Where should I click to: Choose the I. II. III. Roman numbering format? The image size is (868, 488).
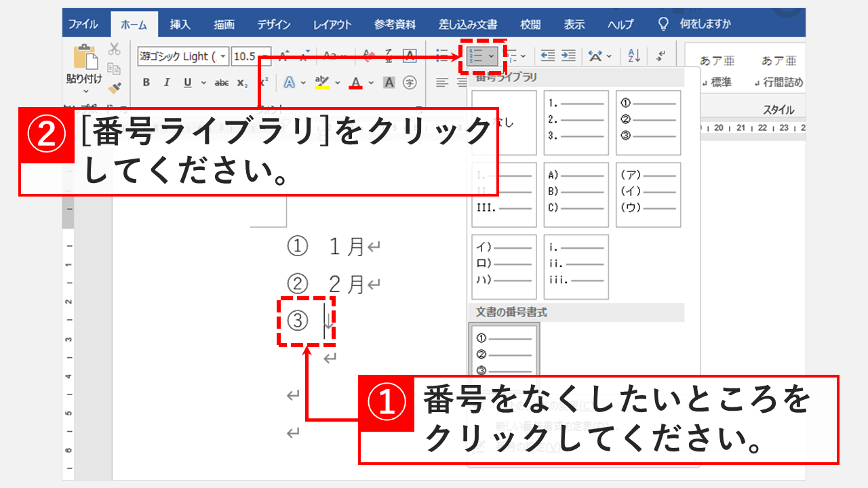[x=504, y=195]
